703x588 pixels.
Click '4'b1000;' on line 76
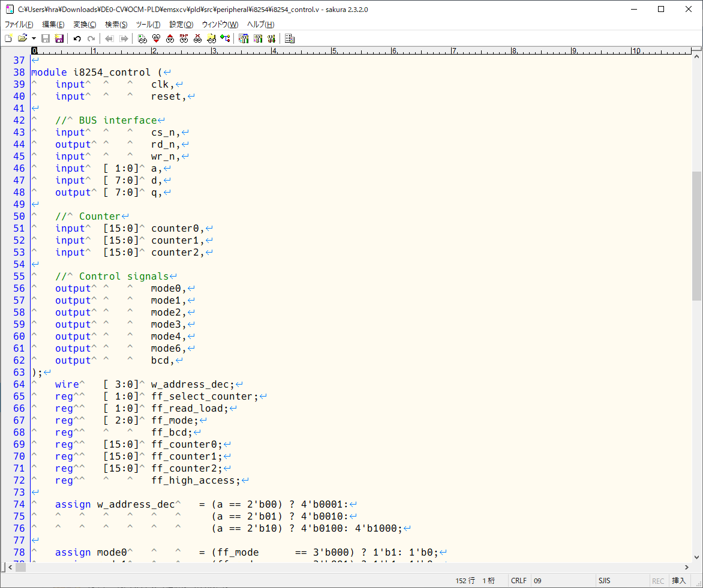point(379,529)
